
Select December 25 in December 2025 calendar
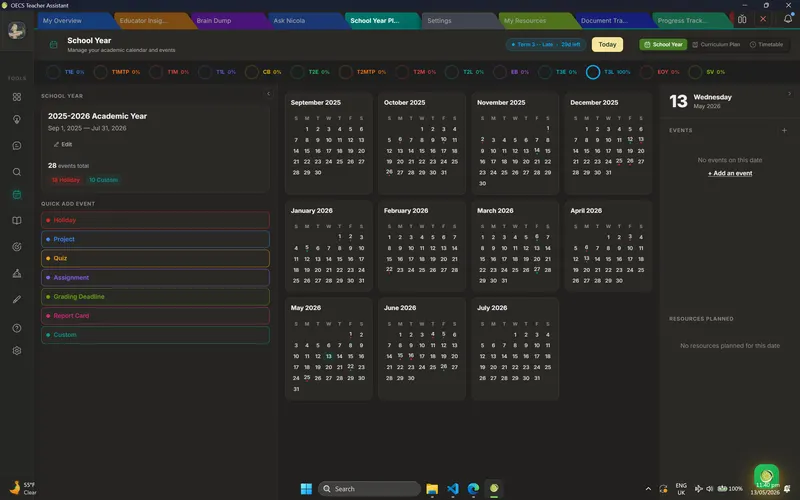click(x=619, y=161)
